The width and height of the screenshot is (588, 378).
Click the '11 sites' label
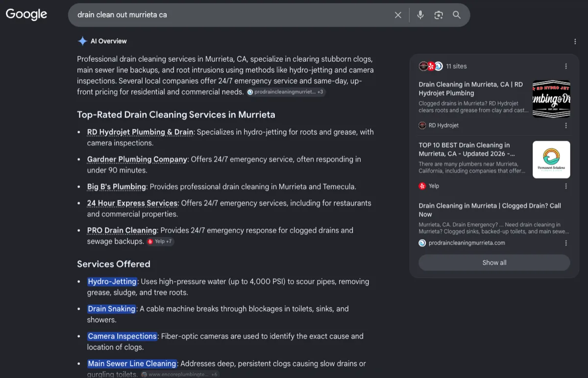[x=456, y=66]
